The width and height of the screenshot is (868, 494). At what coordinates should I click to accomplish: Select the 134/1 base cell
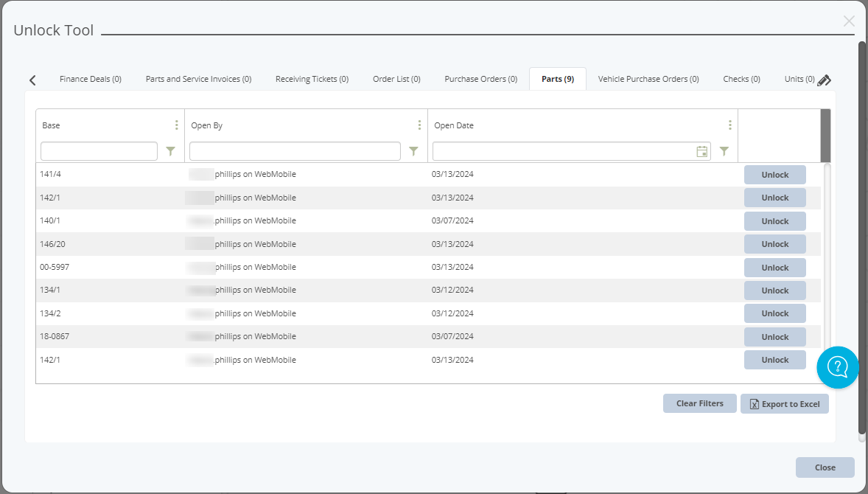pyautogui.click(x=50, y=290)
